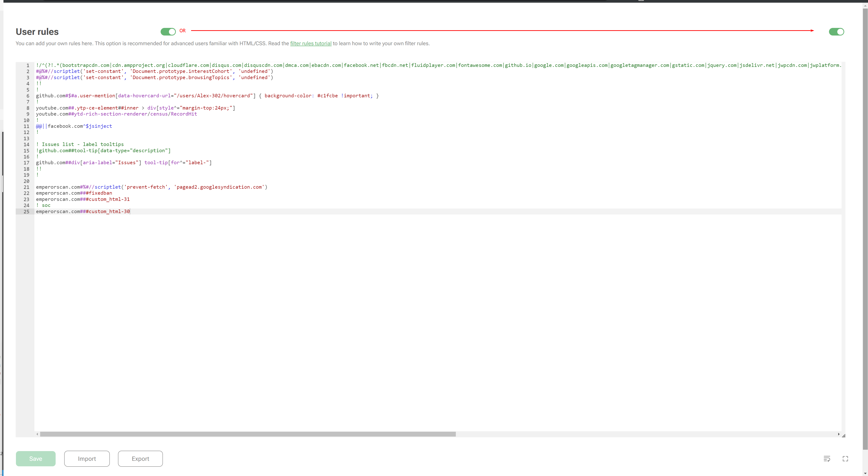The width and height of the screenshot is (868, 476).
Task: Open the filter rules tutorial
Action: [x=310, y=43]
